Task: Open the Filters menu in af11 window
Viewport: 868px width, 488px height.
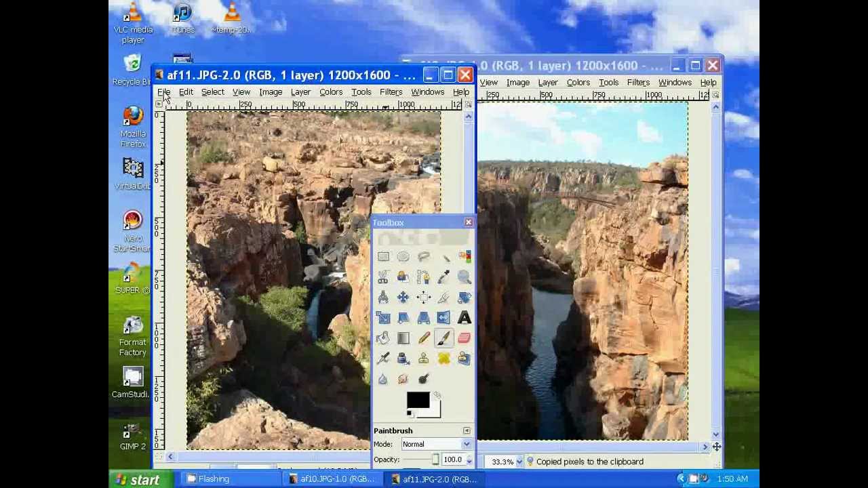Action: [x=391, y=92]
